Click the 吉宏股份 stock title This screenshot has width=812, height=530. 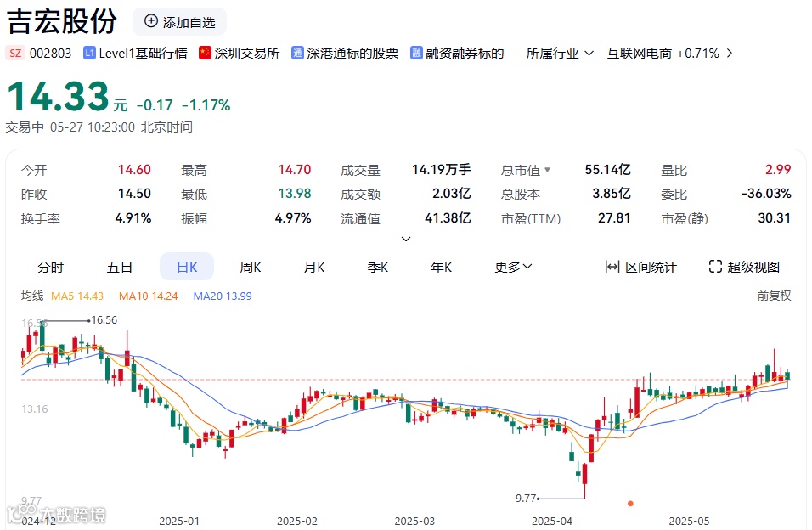(62, 21)
